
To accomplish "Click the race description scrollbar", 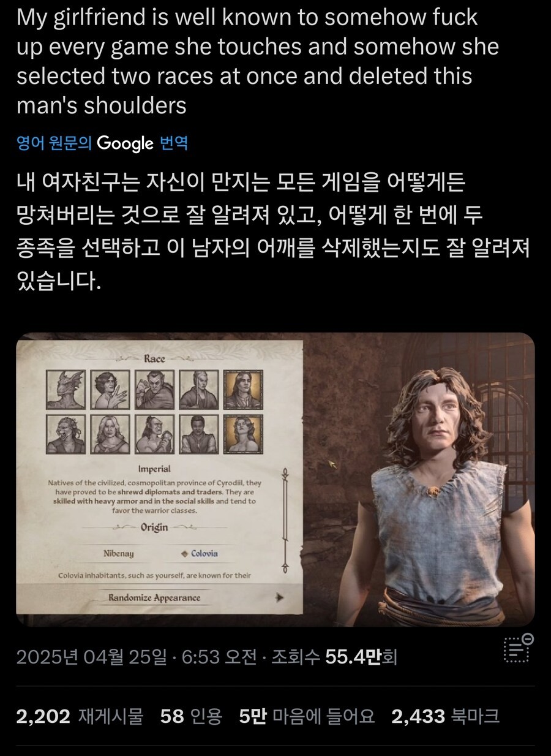I will click(285, 520).
